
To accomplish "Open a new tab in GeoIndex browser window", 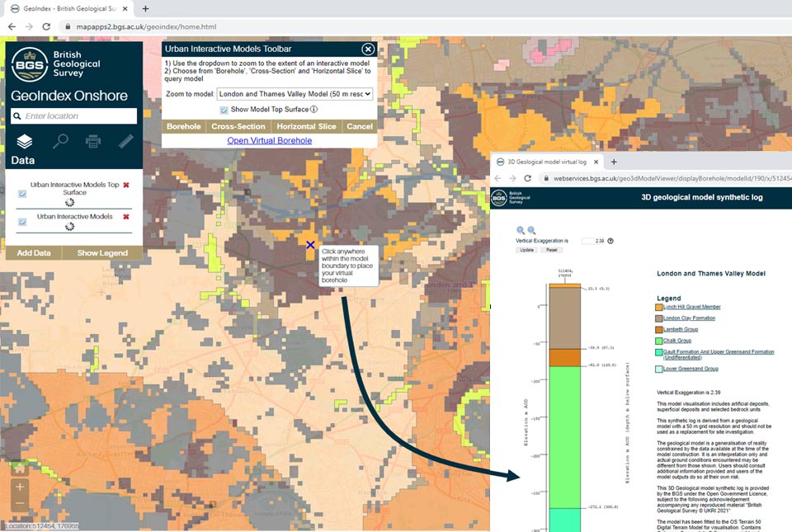I will [x=145, y=8].
